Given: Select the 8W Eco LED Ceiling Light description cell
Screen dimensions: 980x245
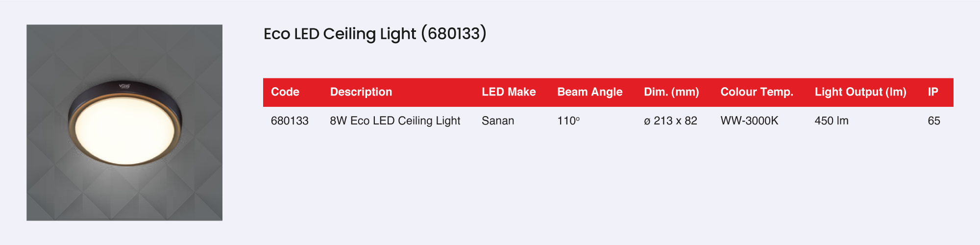Looking at the screenshot, I should click(395, 121).
